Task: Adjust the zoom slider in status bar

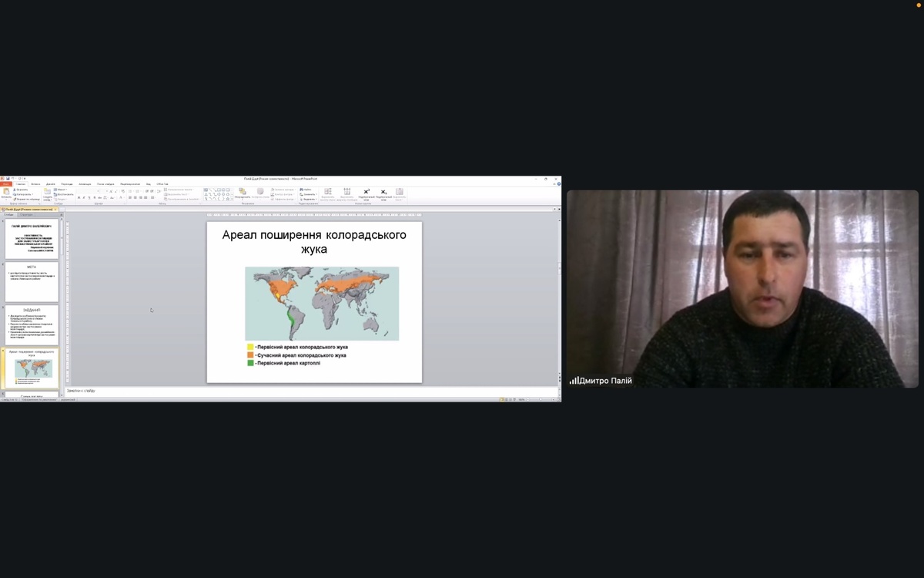Action: coord(539,399)
